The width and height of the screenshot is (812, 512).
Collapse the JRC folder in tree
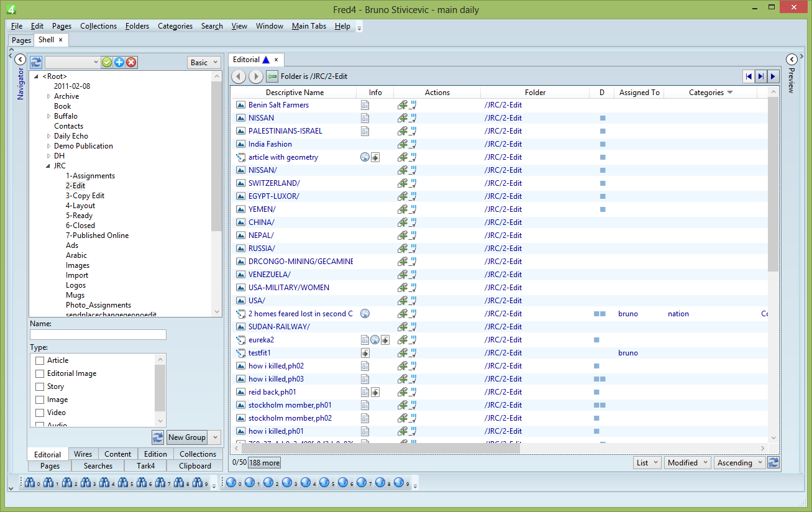click(49, 166)
